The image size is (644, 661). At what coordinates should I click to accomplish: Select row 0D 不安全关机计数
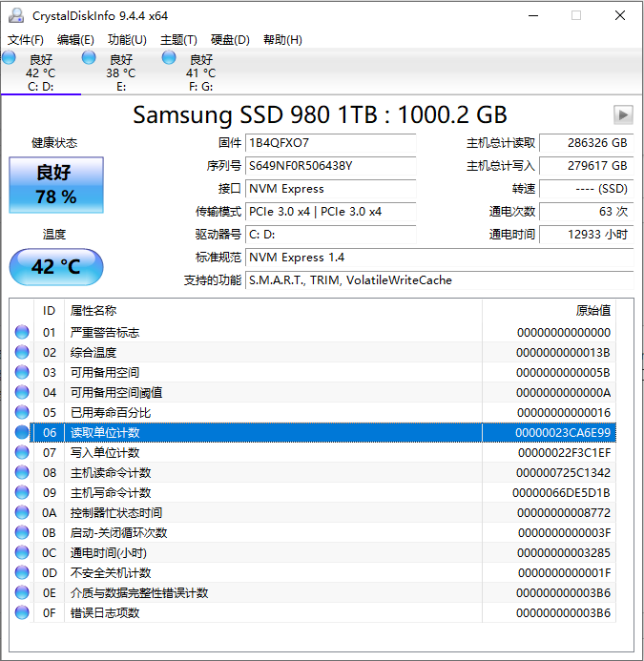312,572
